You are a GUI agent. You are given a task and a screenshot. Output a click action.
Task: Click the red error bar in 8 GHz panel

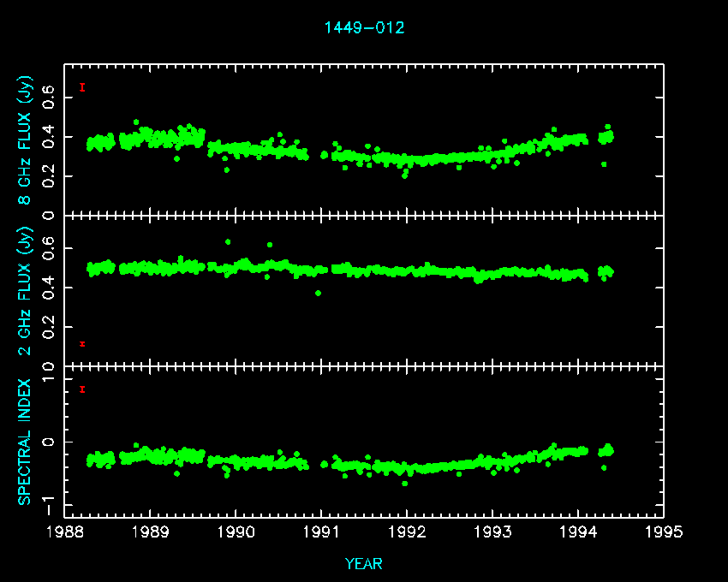pyautogui.click(x=82, y=87)
